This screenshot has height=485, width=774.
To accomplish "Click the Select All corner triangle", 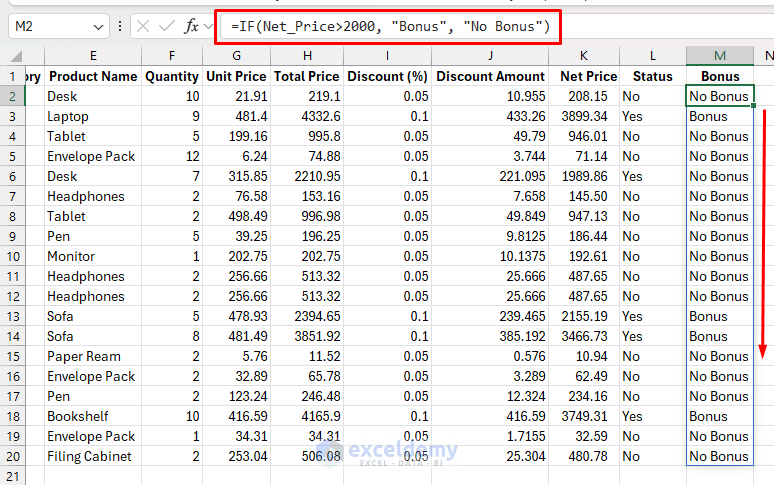I will coord(16,56).
